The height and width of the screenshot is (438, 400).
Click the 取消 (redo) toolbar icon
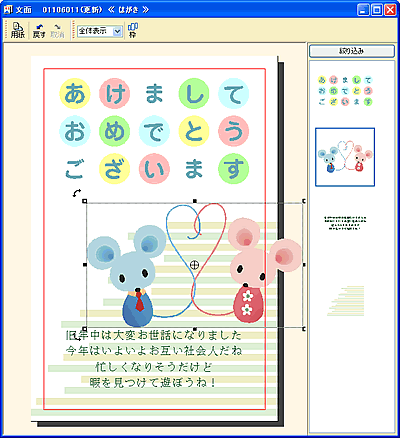point(57,31)
